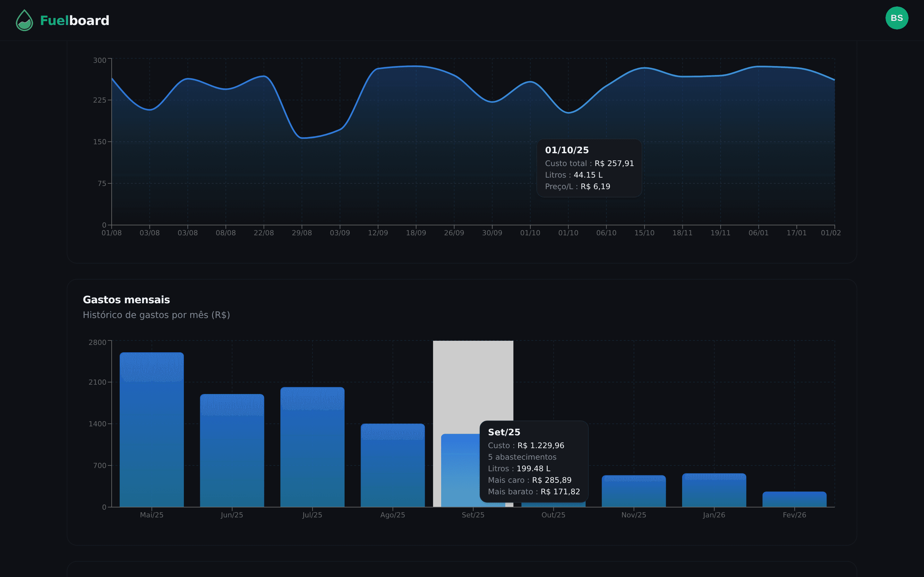The width and height of the screenshot is (924, 577).
Task: Click the Out/25 axis label
Action: tap(553, 515)
